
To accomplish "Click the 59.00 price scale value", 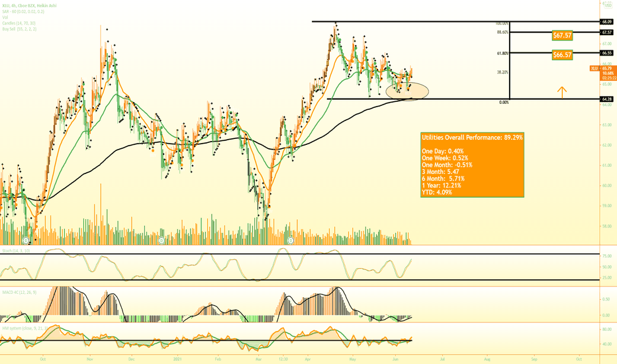I will (x=606, y=206).
